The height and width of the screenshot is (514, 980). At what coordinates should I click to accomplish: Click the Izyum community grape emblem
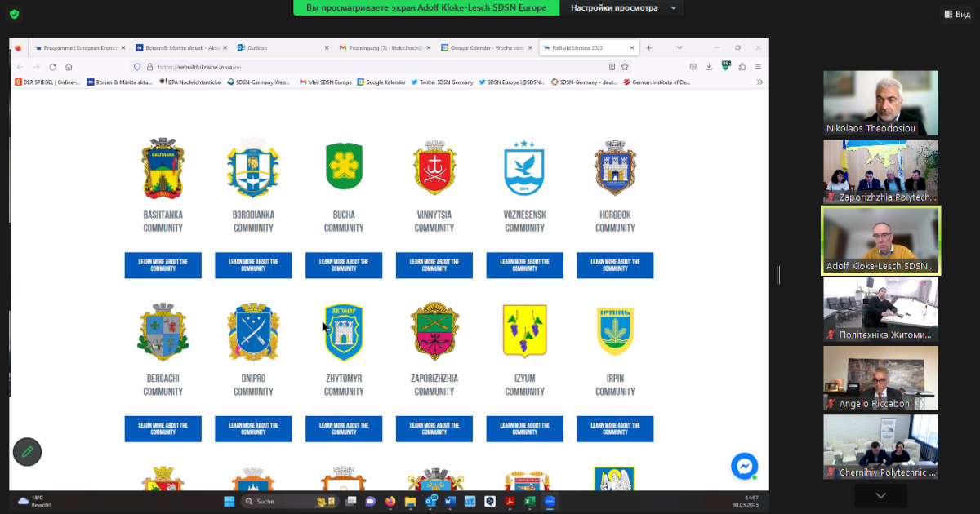(x=524, y=331)
